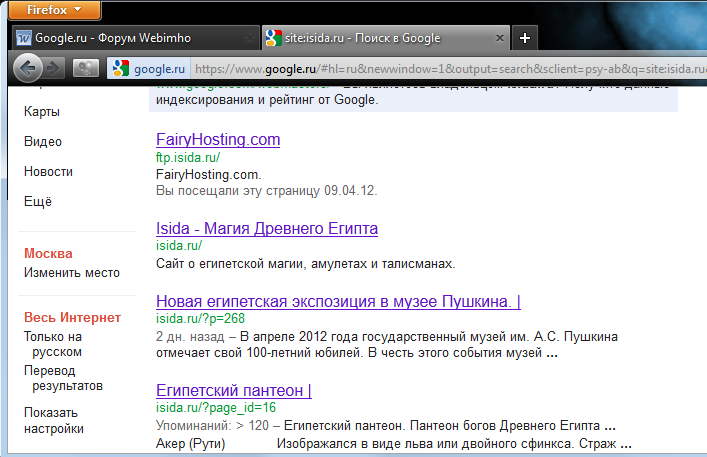Click the Вы посещали эту страницу 09.04.12 note

(266, 191)
